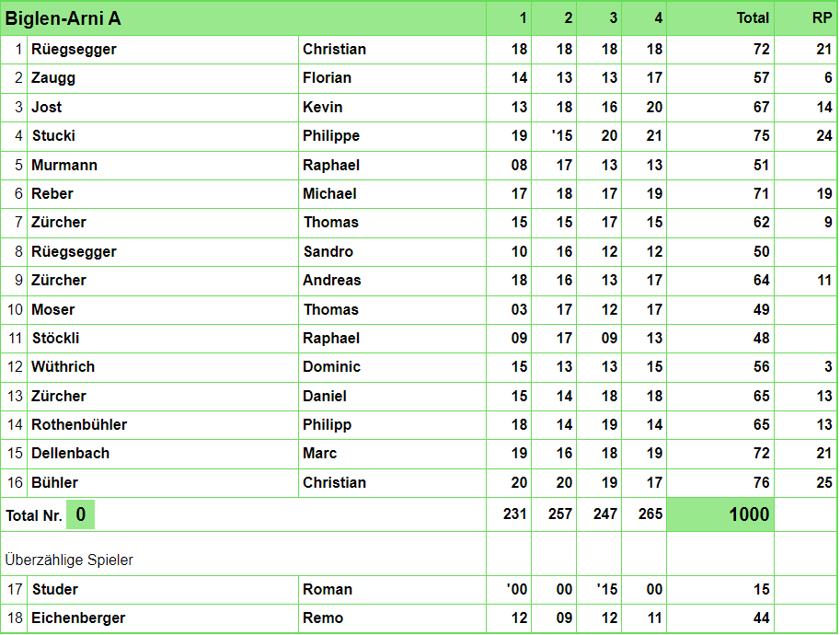Click the Überzählige Spieler section label
The width and height of the screenshot is (840, 635).
69,560
